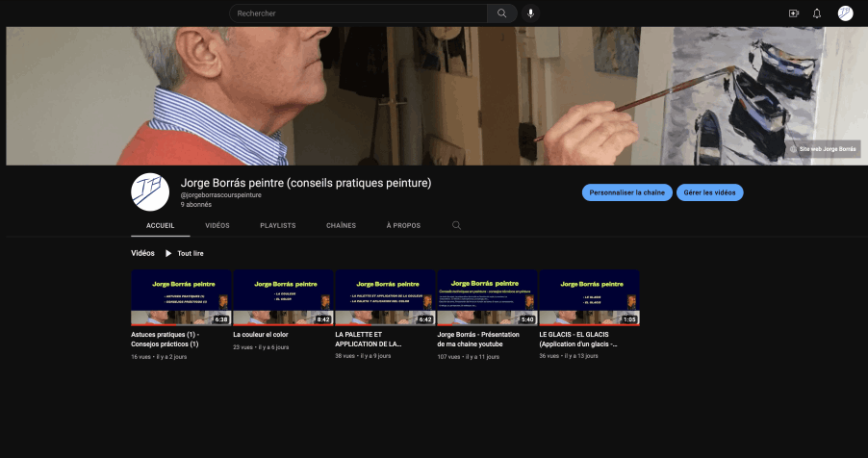Click Personnaliser la chaîne button
868x458 pixels.
[626, 192]
